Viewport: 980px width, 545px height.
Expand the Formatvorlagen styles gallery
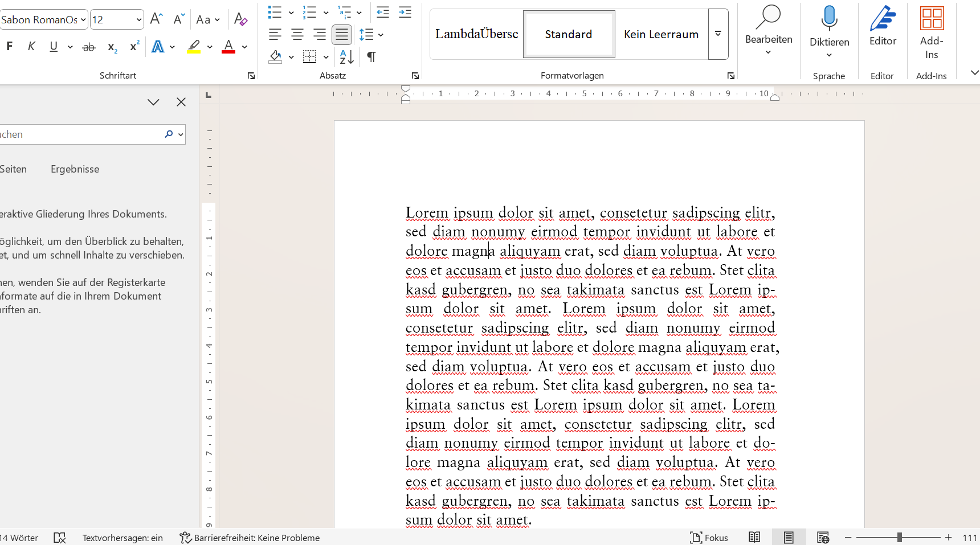pos(718,34)
